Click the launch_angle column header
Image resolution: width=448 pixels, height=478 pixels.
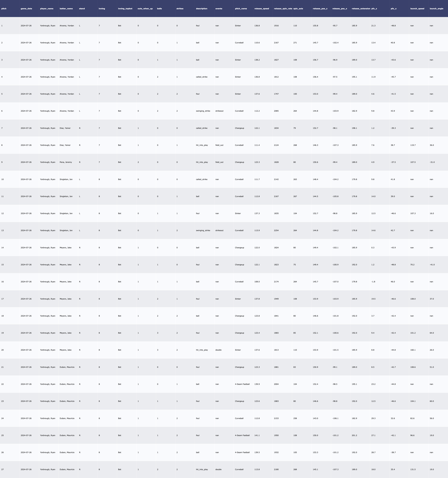(436, 9)
